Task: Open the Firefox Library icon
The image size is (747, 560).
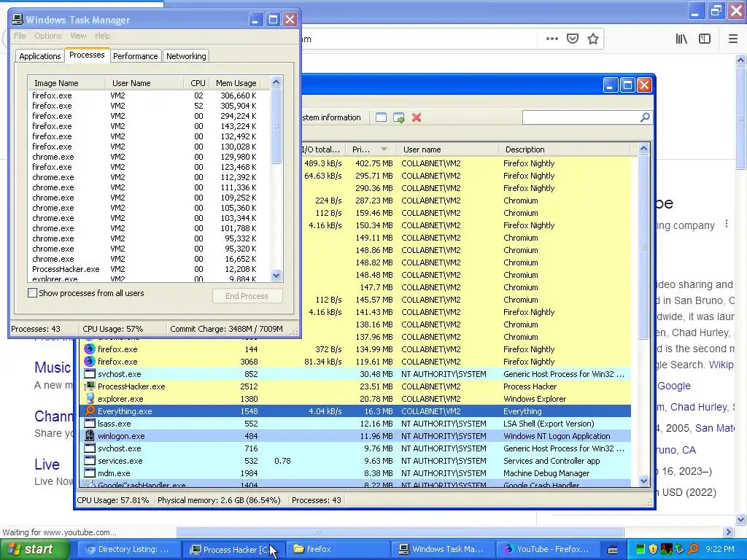Action: click(681, 39)
